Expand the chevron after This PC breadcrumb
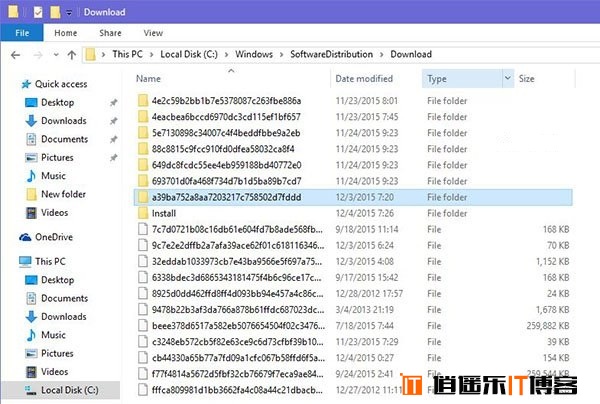Viewport: 600px width, 404px height. click(152, 55)
